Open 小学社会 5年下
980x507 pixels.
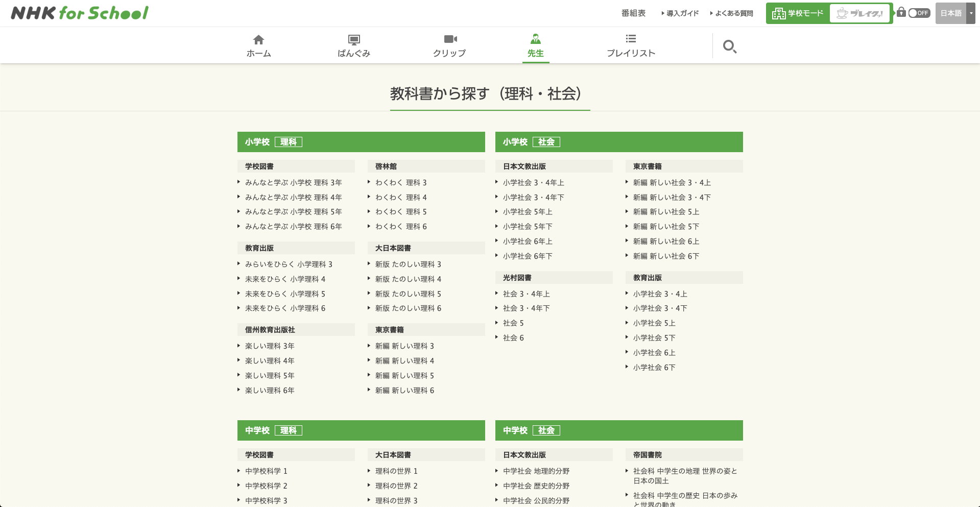click(x=528, y=227)
